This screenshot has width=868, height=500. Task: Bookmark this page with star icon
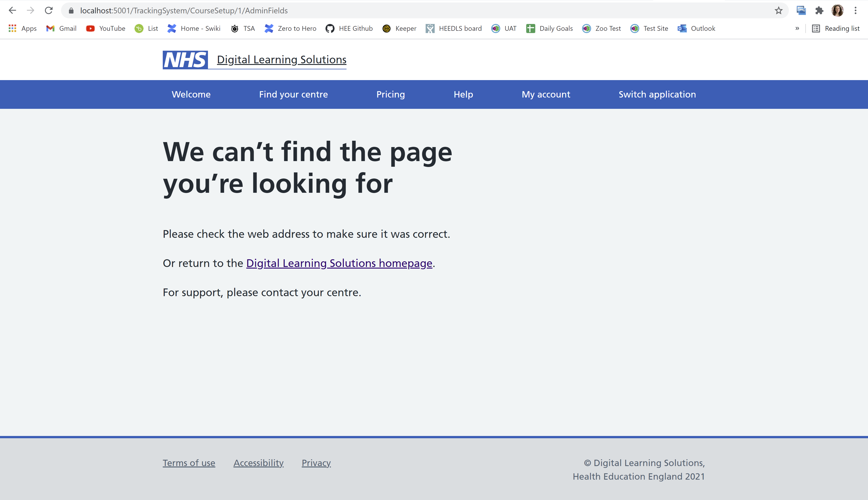click(778, 11)
